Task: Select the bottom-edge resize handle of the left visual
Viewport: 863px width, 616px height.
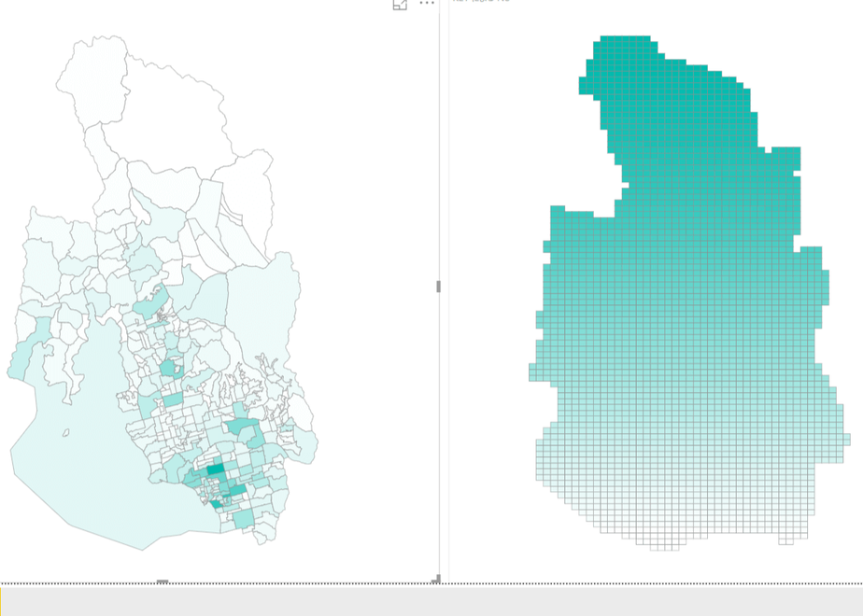Action: tap(163, 581)
